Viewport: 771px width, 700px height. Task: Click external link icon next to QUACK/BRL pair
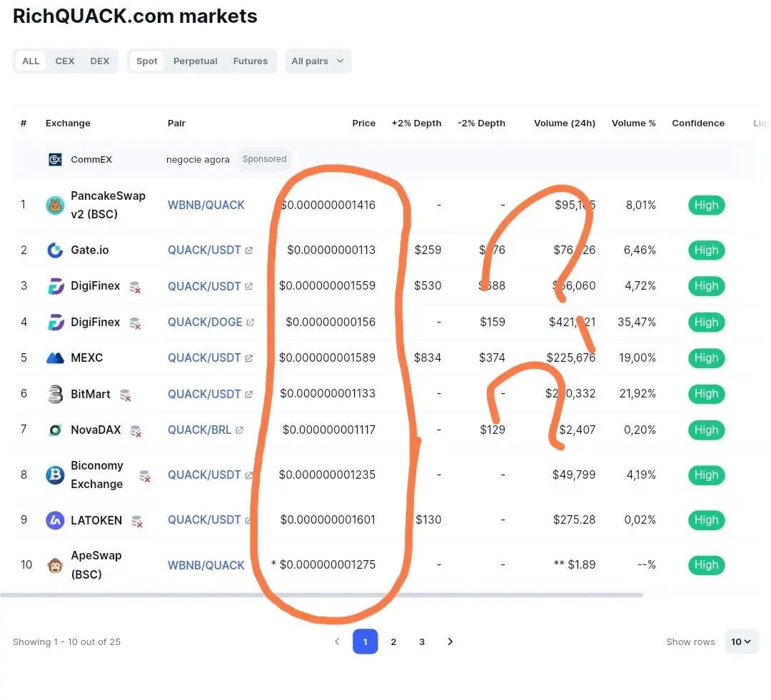pos(239,430)
